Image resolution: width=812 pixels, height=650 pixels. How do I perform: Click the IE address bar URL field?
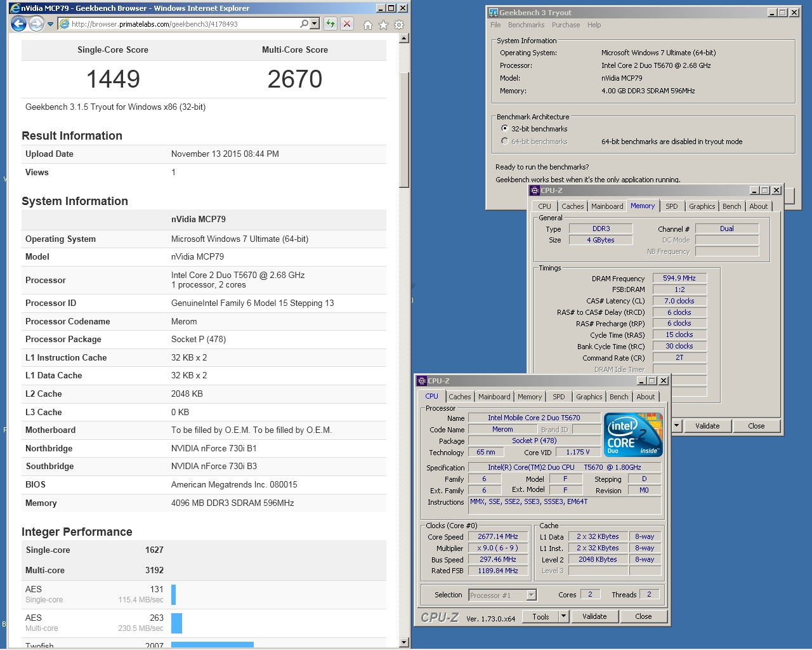tap(185, 24)
